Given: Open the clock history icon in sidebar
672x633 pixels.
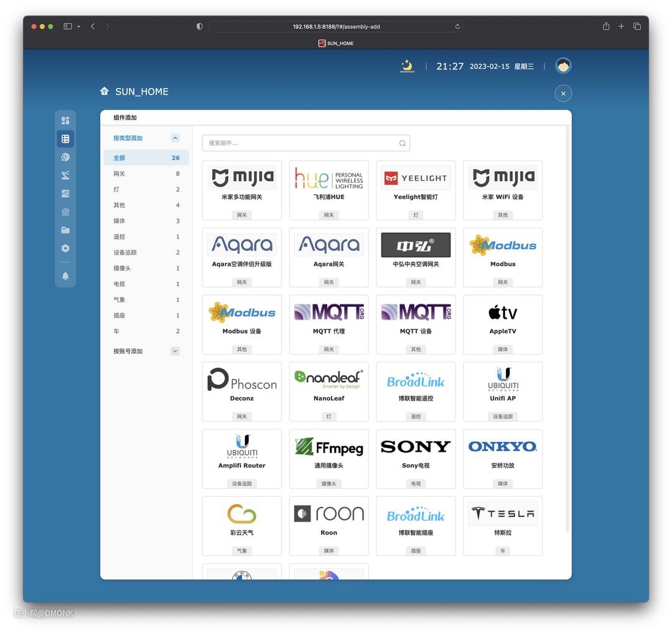Looking at the screenshot, I should coord(65,157).
